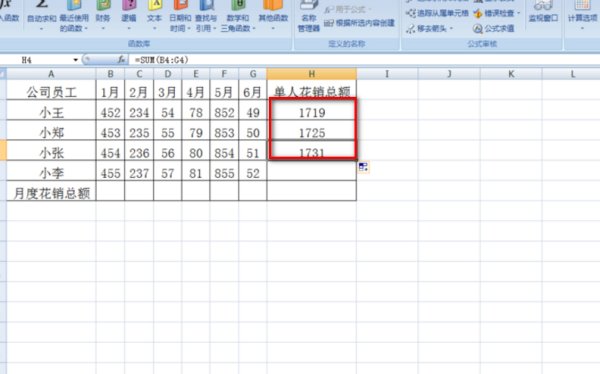600x374 pixels.
Task: Click Create from Selection (根据所选内容创建)
Action: pyautogui.click(x=359, y=23)
